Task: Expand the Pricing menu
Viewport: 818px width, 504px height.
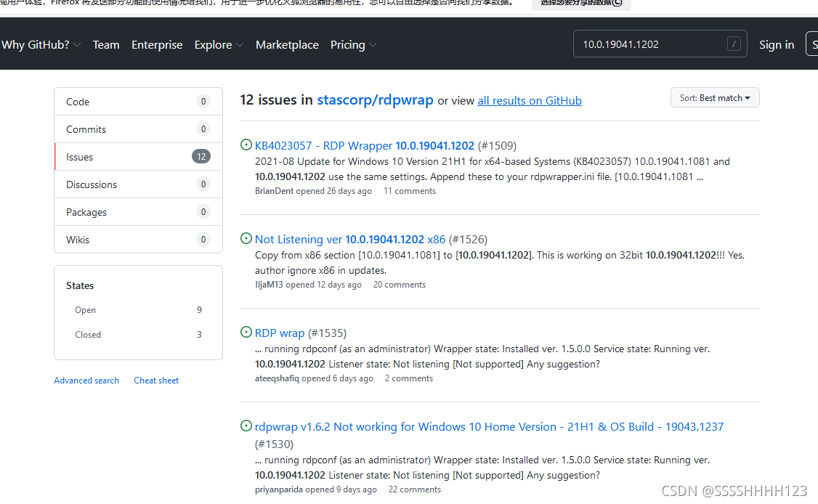Action: tap(353, 45)
